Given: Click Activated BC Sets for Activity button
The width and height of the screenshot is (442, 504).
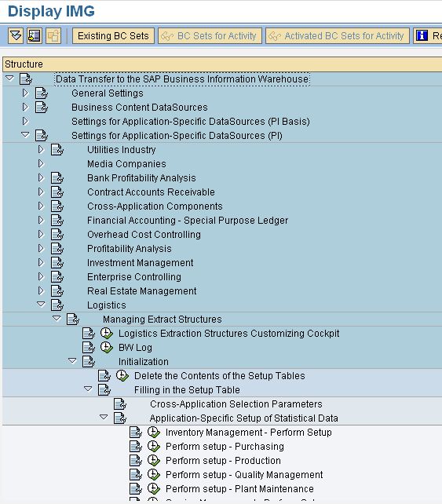Looking at the screenshot, I should tap(338, 35).
